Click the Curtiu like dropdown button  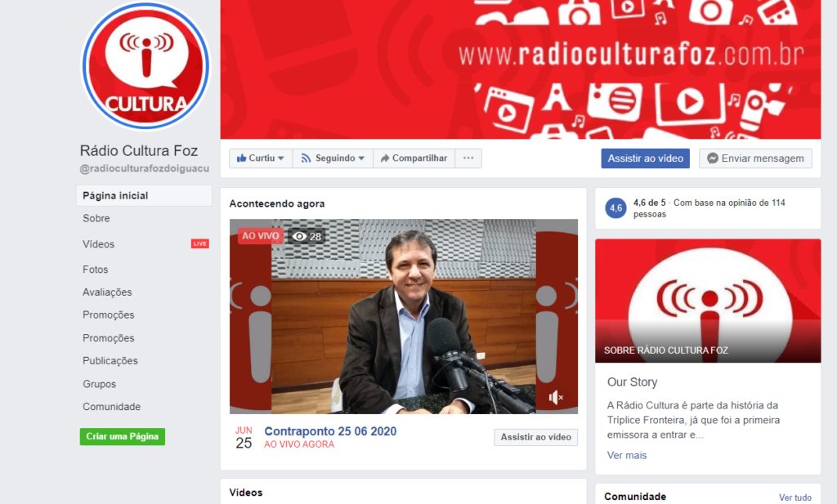coord(261,158)
